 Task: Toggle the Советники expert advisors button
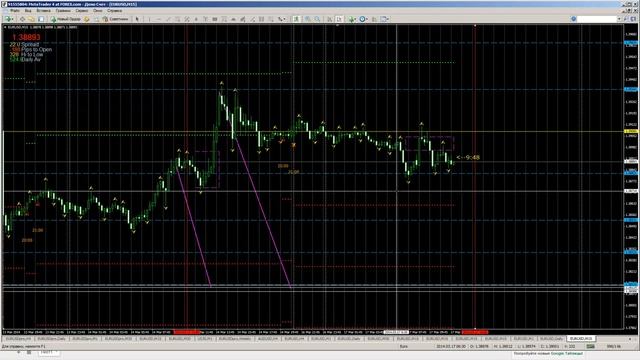point(116,19)
